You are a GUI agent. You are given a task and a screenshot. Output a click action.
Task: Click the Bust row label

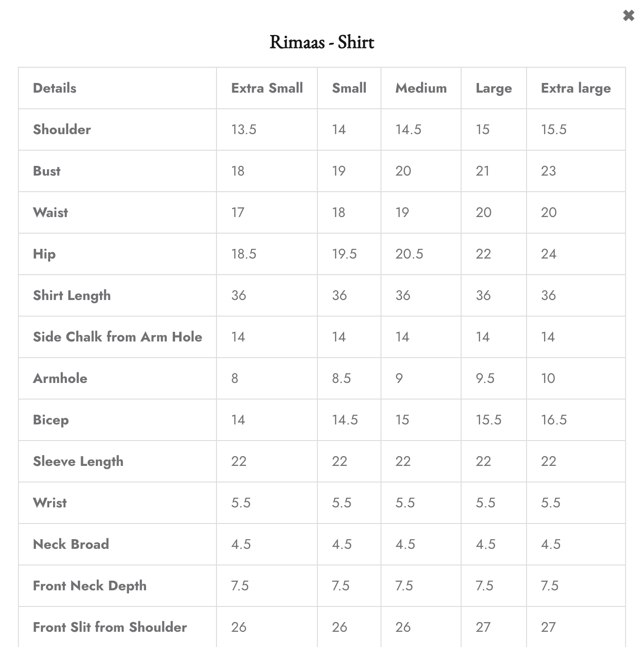click(x=47, y=171)
